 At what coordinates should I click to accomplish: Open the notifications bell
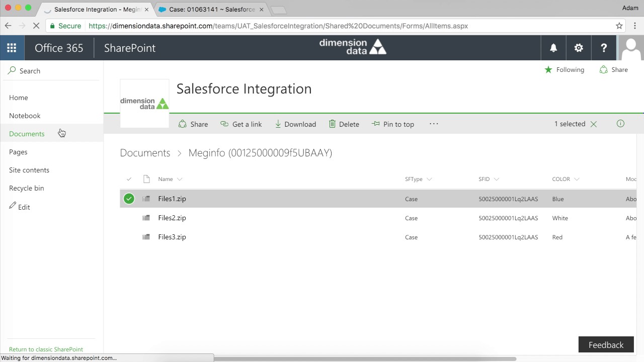553,48
